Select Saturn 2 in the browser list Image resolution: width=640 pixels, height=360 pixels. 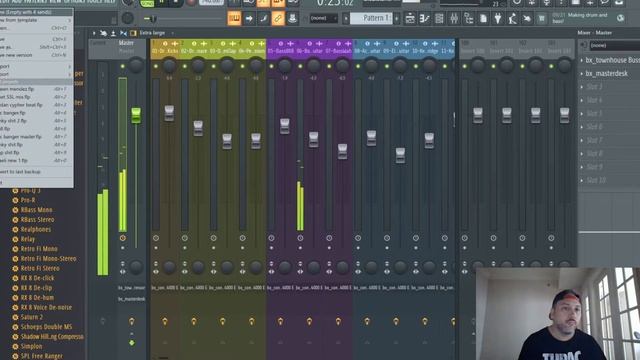pos(32,317)
